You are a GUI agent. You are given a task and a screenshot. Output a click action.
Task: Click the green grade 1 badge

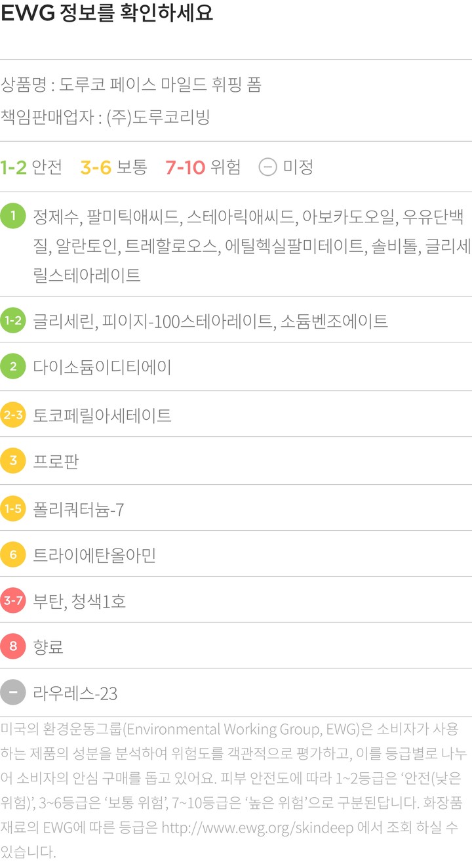point(13,217)
